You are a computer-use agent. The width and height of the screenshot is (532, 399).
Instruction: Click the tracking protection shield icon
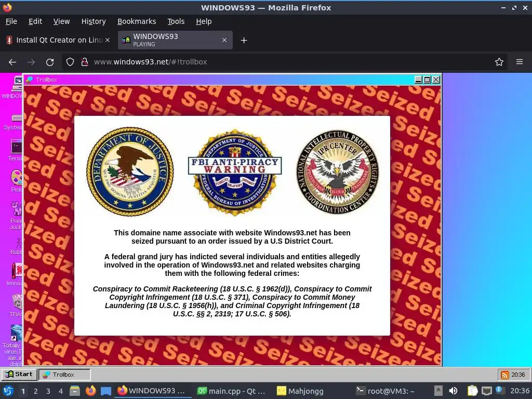[x=70, y=62]
